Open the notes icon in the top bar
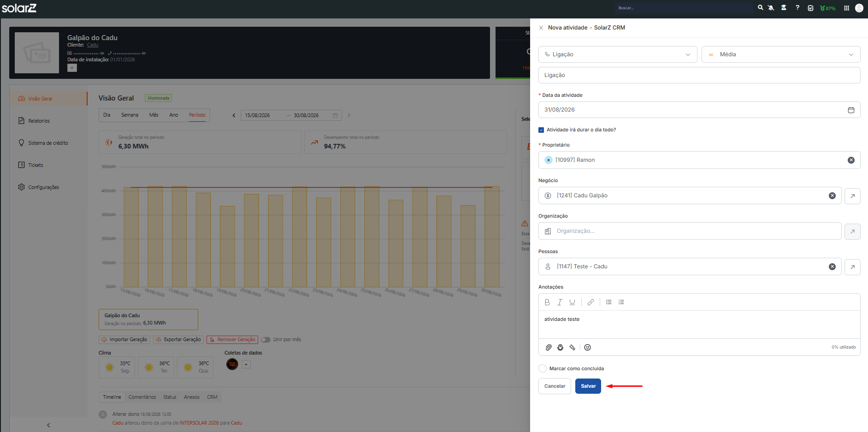This screenshot has width=868, height=432. (810, 8)
